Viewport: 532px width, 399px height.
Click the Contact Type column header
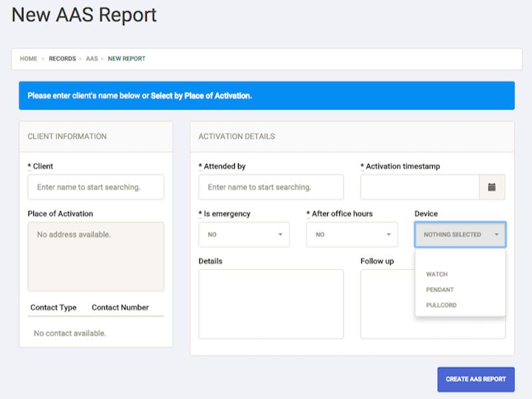(53, 307)
